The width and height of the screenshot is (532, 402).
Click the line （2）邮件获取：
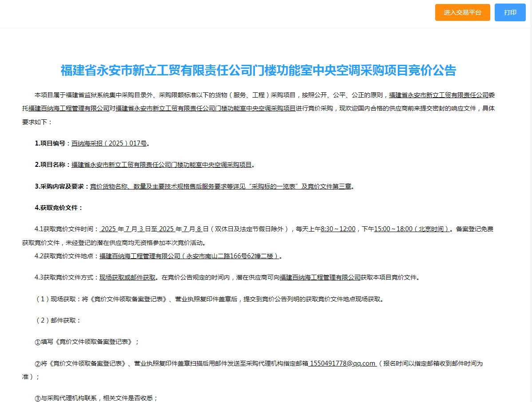[58, 321]
